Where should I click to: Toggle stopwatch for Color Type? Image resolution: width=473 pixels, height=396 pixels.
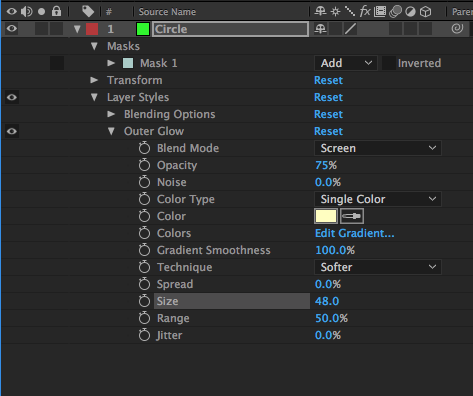point(144,199)
